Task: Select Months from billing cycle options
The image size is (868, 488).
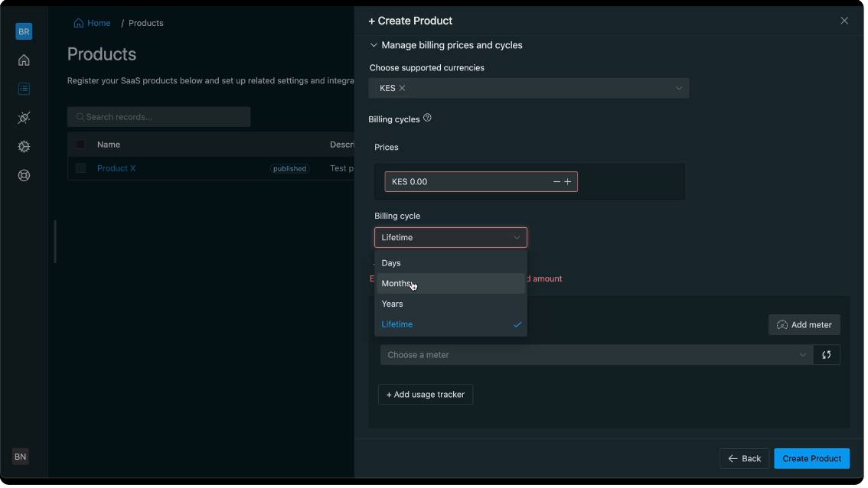Action: 396,284
